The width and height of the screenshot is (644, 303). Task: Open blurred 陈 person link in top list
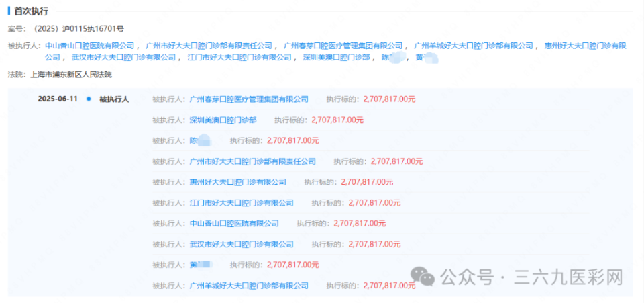point(394,58)
